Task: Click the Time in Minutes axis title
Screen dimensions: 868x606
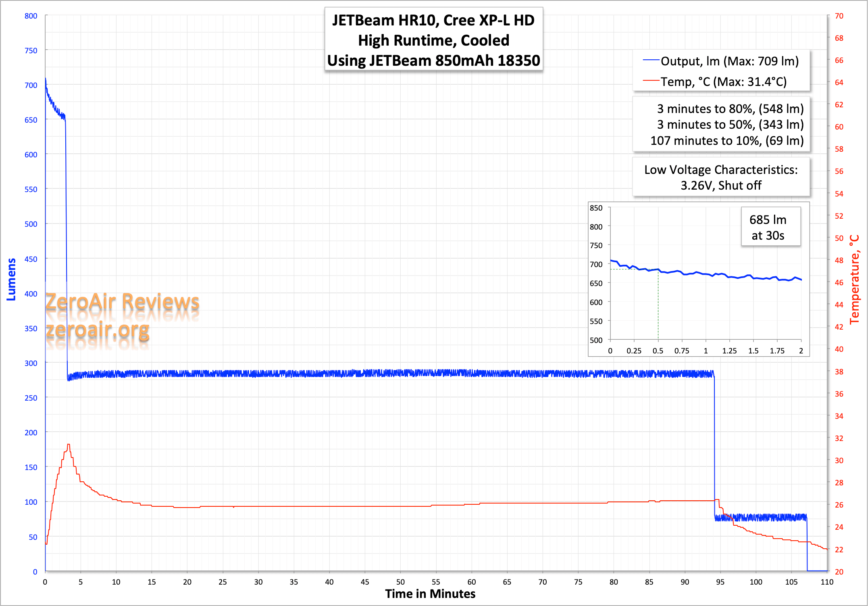Action: 430,594
